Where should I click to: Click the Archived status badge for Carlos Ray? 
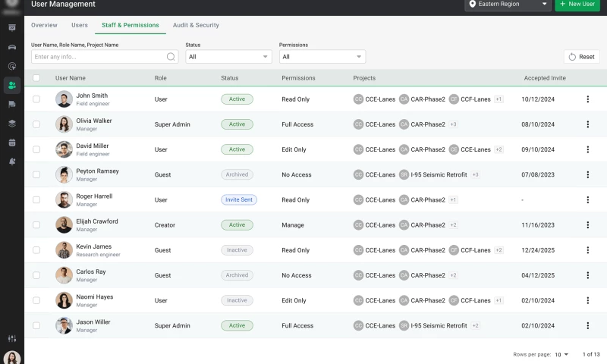click(x=237, y=275)
